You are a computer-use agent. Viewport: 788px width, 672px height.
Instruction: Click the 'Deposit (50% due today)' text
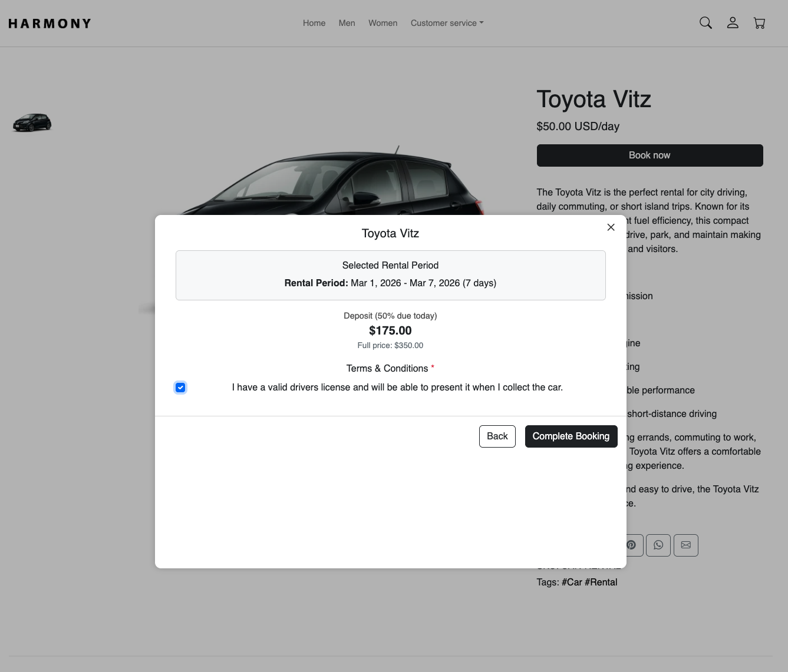tap(390, 316)
